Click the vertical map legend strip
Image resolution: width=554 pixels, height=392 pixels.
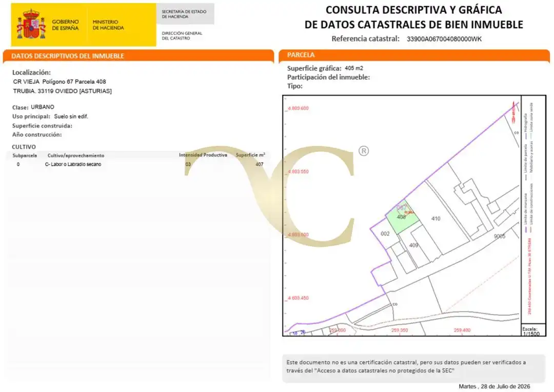pos(533,209)
